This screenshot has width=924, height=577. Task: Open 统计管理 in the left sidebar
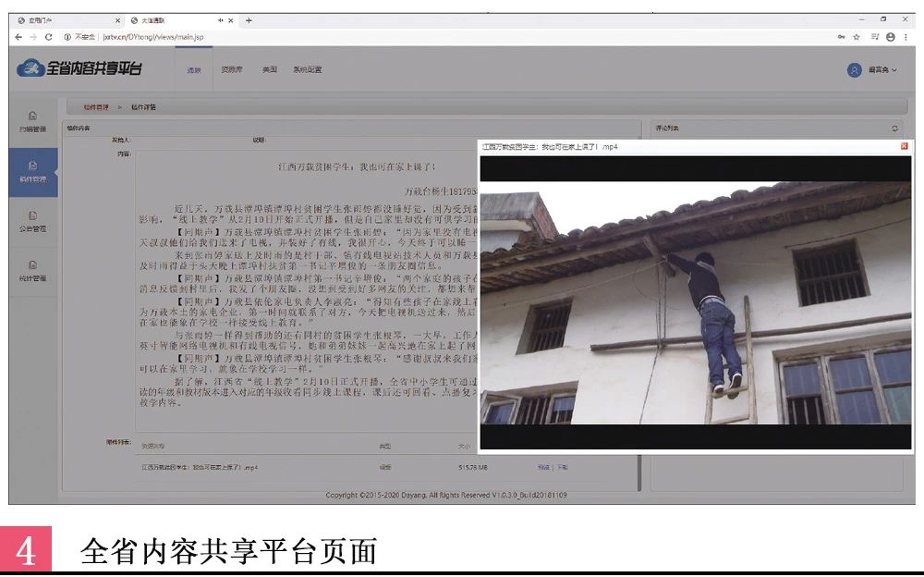click(33, 271)
